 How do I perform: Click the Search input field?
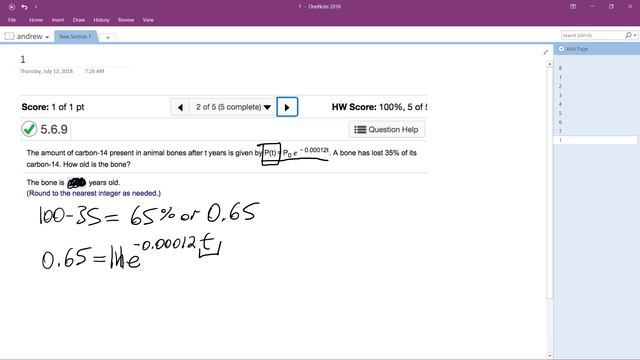592,36
